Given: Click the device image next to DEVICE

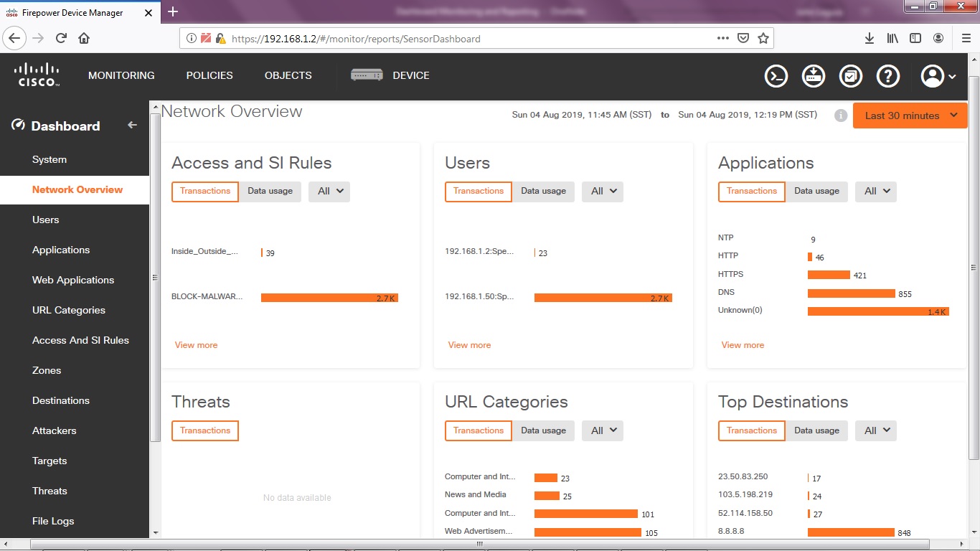Looking at the screenshot, I should [x=367, y=75].
